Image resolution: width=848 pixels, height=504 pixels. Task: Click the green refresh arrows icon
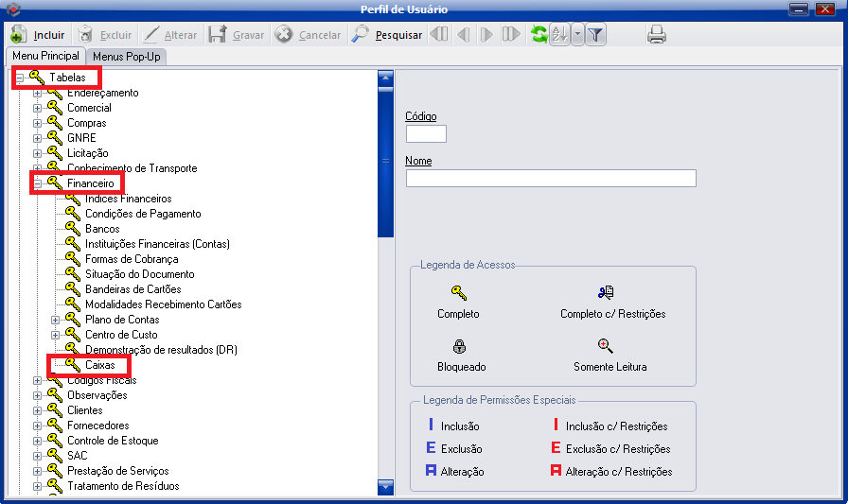[539, 35]
